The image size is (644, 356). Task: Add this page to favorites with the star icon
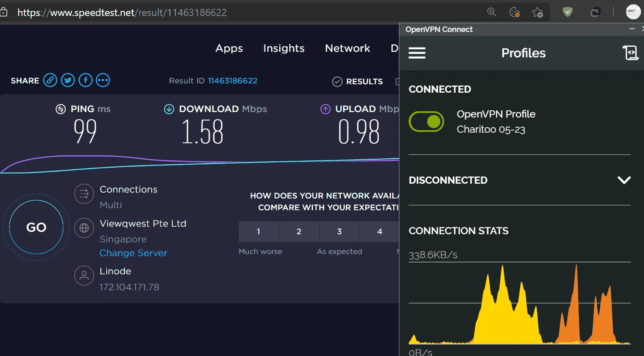click(537, 13)
